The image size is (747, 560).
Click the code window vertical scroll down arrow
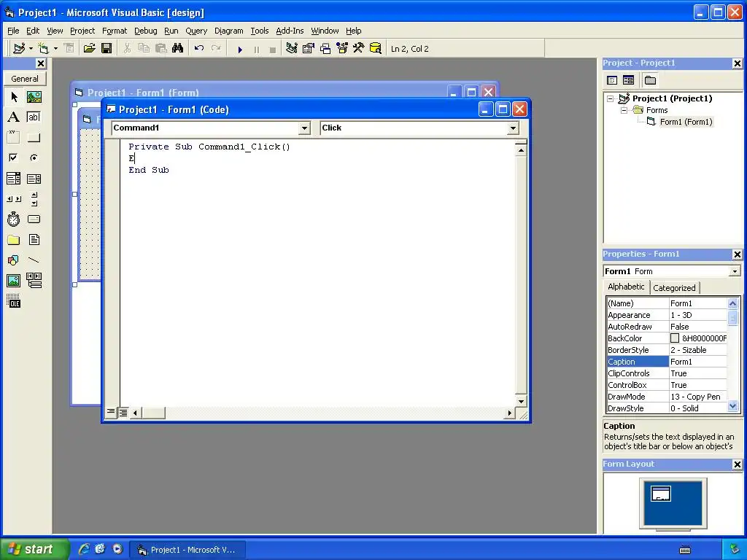(521, 402)
